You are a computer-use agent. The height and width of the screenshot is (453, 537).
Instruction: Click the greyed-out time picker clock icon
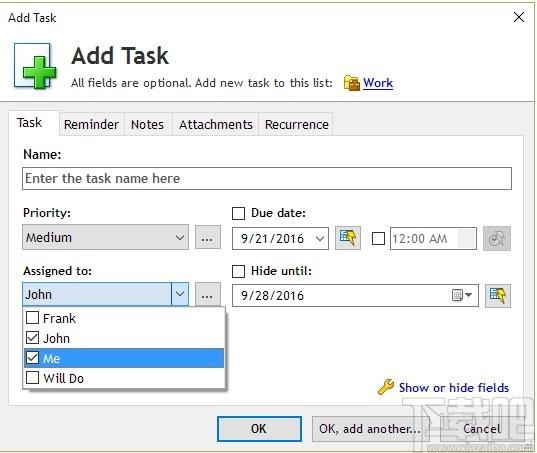[497, 238]
